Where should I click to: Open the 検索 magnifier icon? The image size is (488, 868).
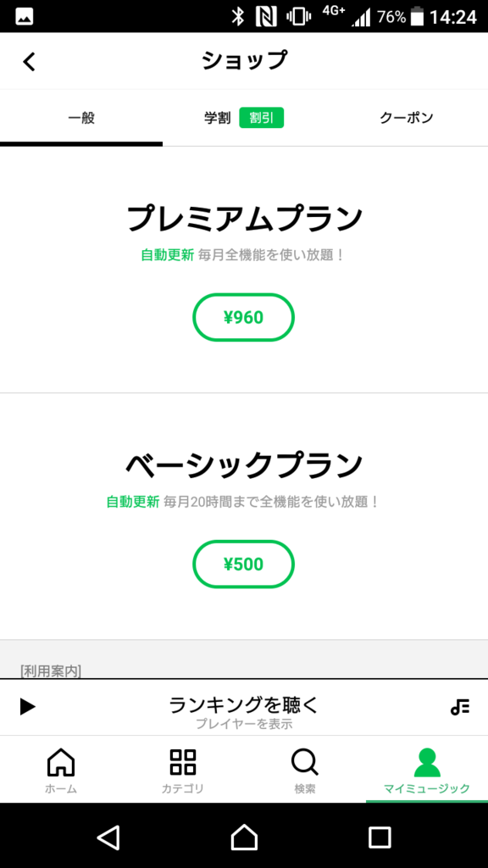pyautogui.click(x=305, y=762)
